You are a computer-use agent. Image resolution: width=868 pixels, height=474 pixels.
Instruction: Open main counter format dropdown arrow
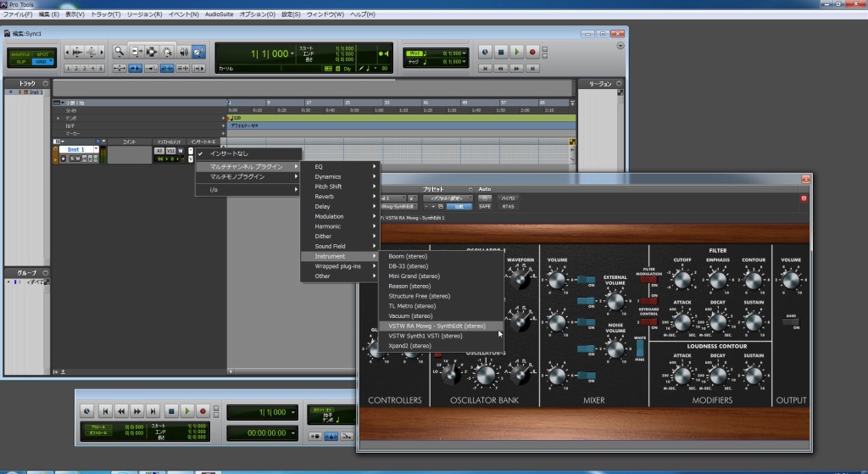click(292, 53)
